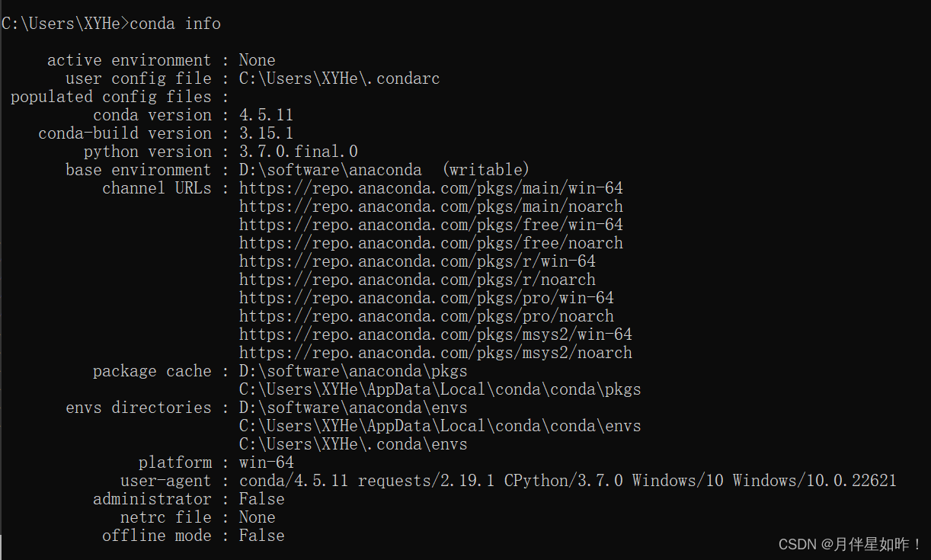Click the platform win-64 value

tap(266, 462)
